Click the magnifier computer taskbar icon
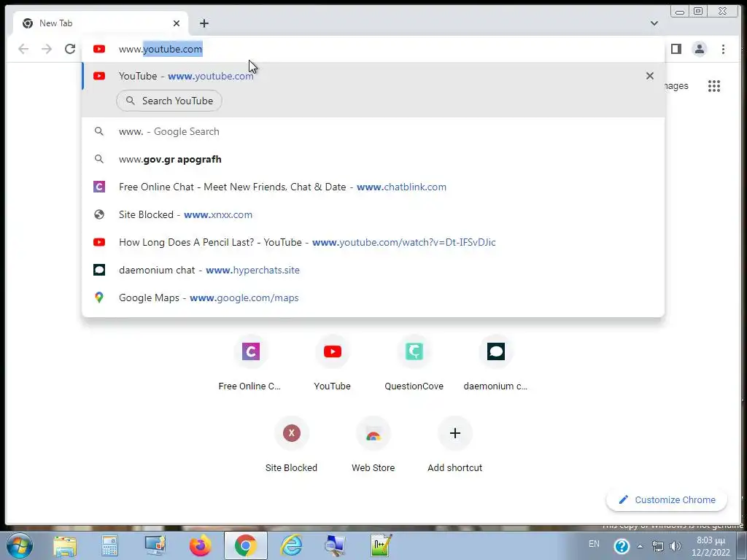This screenshot has height=560, width=747. click(x=336, y=546)
